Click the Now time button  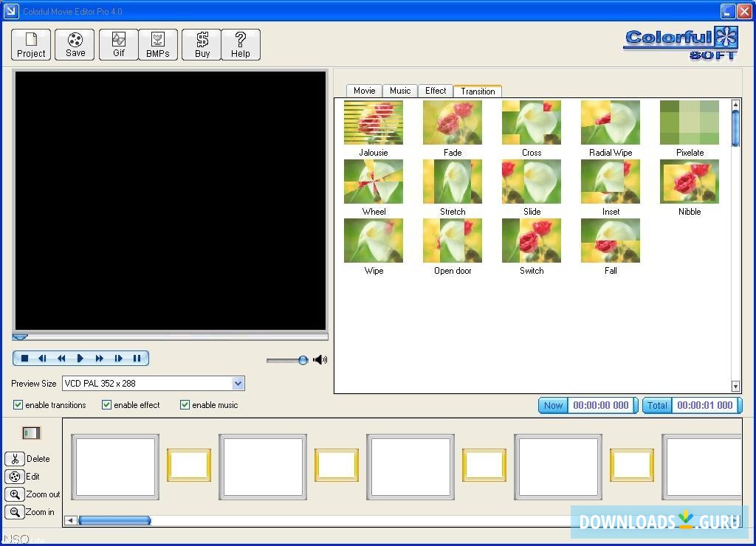[552, 405]
